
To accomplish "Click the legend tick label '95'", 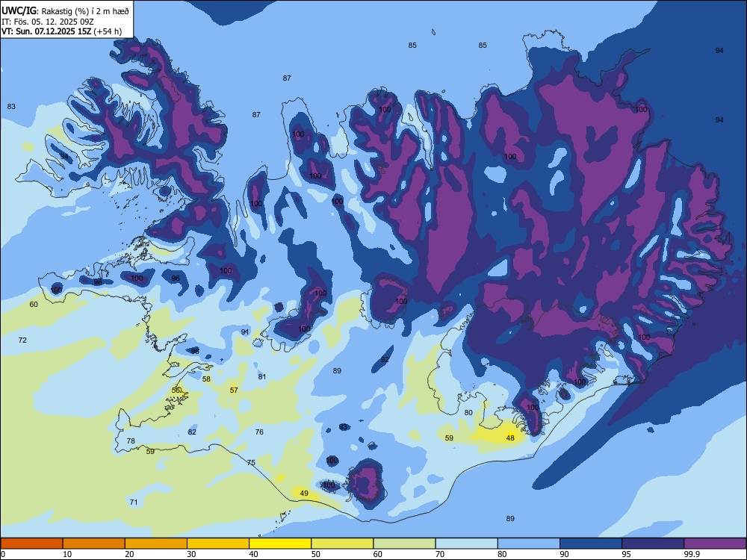I will tap(626, 554).
